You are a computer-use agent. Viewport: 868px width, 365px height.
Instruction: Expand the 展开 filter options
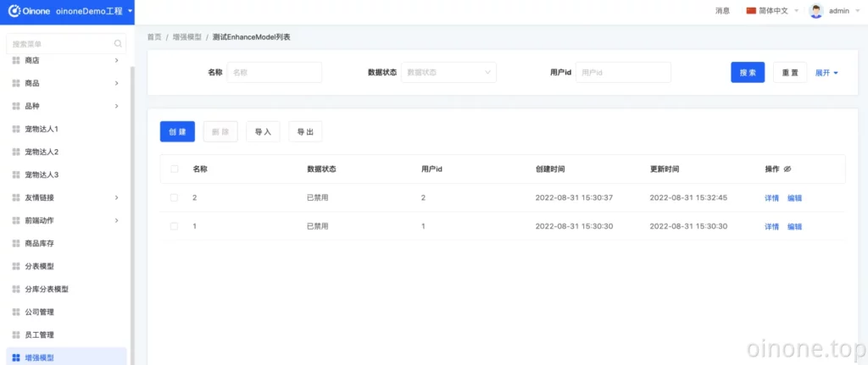(x=826, y=73)
